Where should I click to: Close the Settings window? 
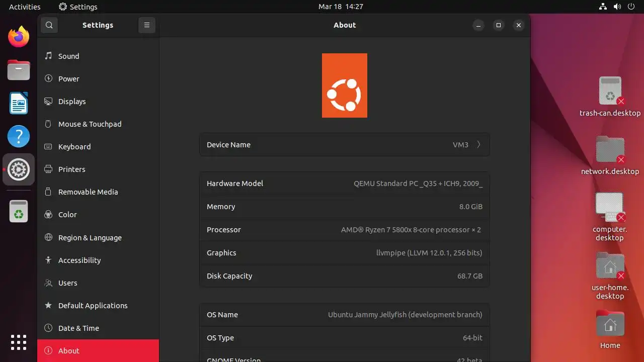point(519,25)
